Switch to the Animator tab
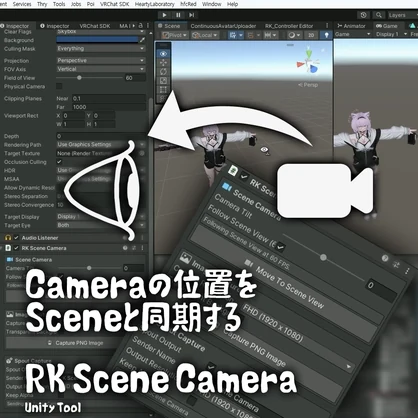Image resolution: width=418 pixels, height=418 pixels. coord(351,26)
